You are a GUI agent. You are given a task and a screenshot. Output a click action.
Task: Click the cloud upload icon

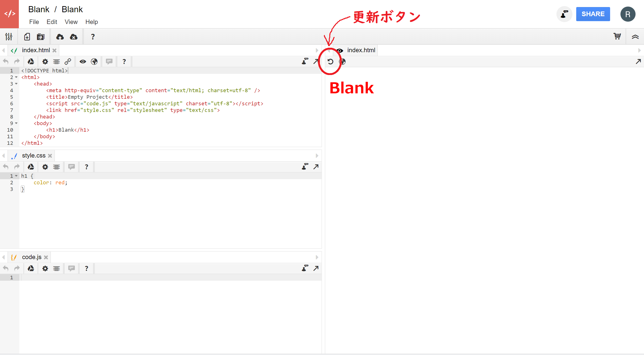[x=60, y=37]
